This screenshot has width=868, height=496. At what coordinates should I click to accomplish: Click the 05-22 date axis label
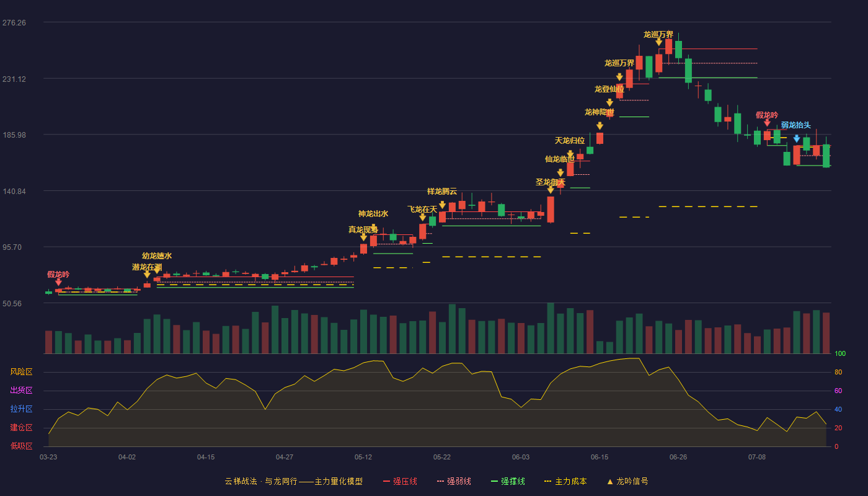[442, 457]
